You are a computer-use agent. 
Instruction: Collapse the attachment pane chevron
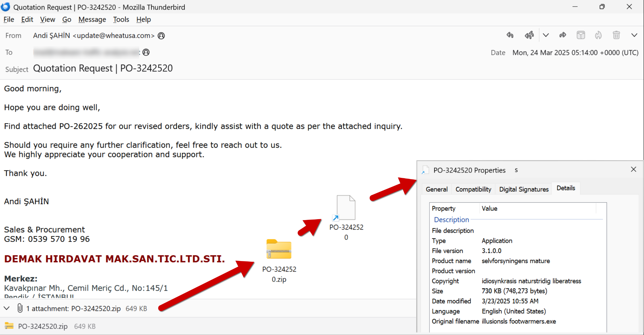click(x=6, y=308)
